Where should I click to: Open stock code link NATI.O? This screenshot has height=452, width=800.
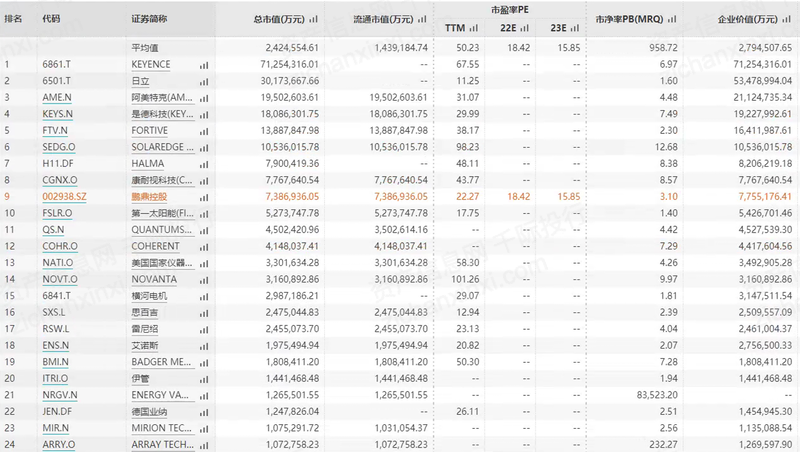[58, 263]
